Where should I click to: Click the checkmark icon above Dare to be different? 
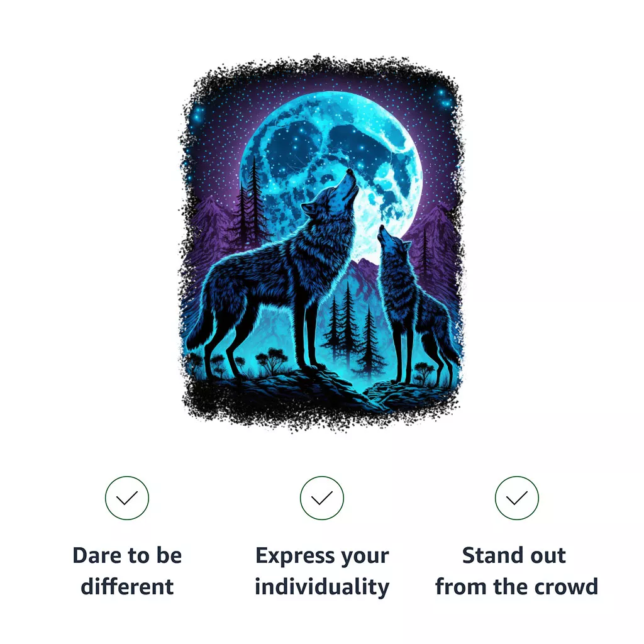127,498
